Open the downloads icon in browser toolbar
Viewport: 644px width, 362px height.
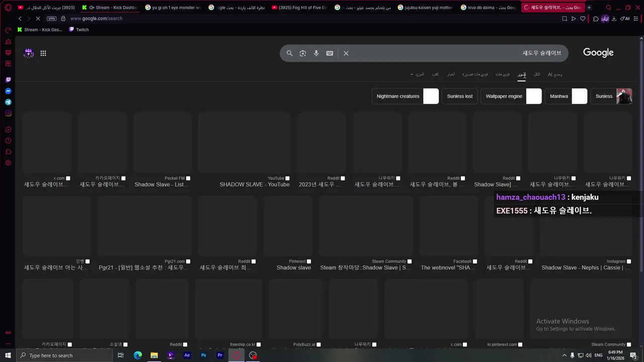pos(614,19)
